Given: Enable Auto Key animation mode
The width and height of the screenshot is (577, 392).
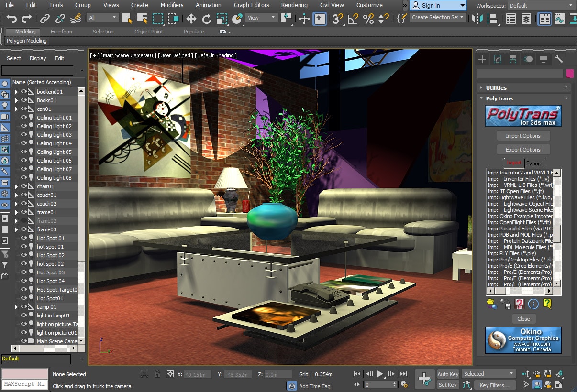Looking at the screenshot, I should coord(447,374).
